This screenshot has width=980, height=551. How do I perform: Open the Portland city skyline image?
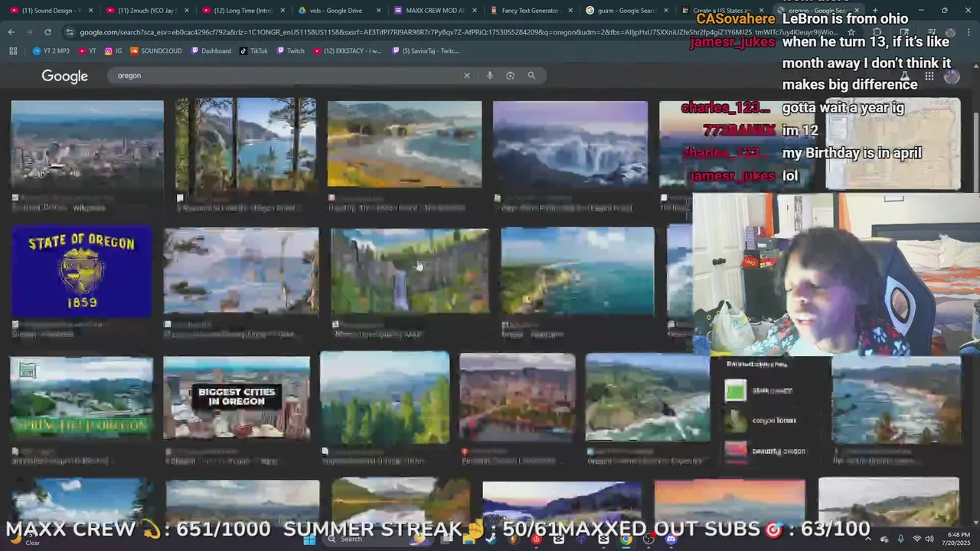pyautogui.click(x=87, y=144)
